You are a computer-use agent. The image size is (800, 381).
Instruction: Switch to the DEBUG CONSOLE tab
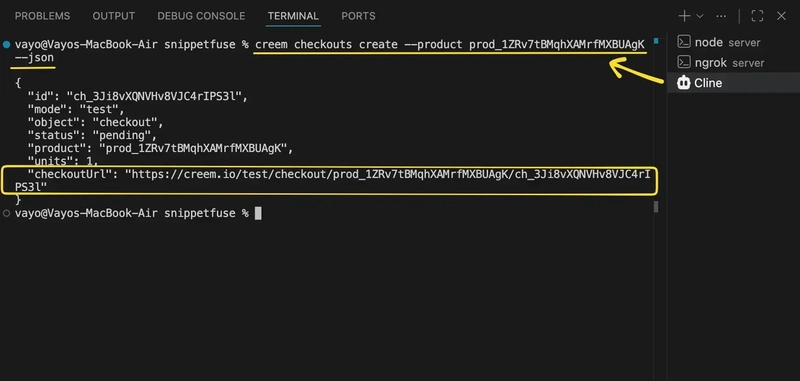(x=201, y=16)
